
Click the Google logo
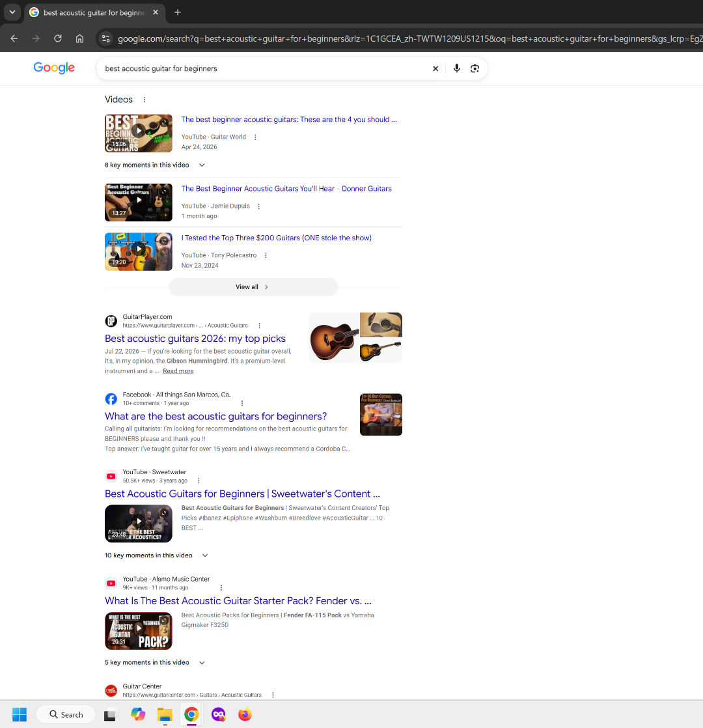pyautogui.click(x=54, y=68)
